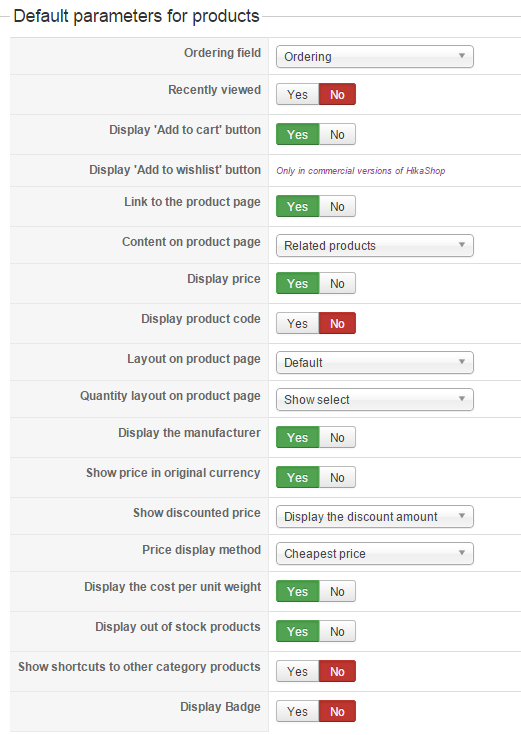Disable Link to the product page

[337, 207]
